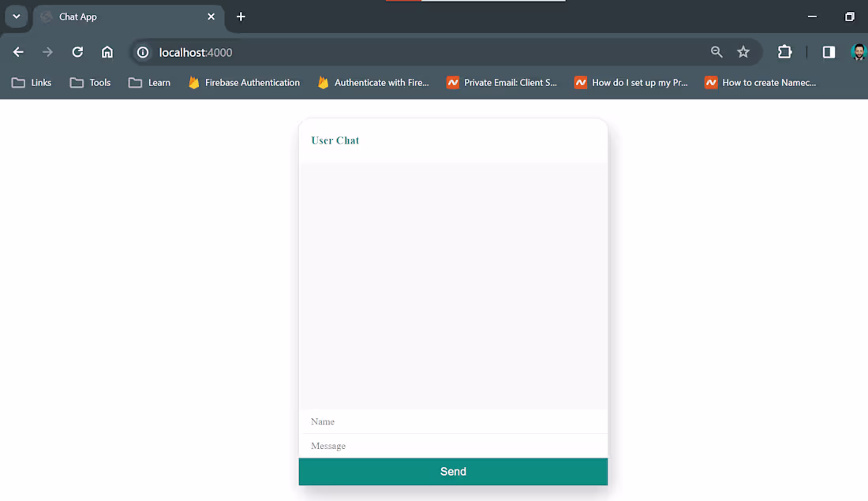
Task: Click the forward navigation arrow
Action: pyautogui.click(x=47, y=52)
